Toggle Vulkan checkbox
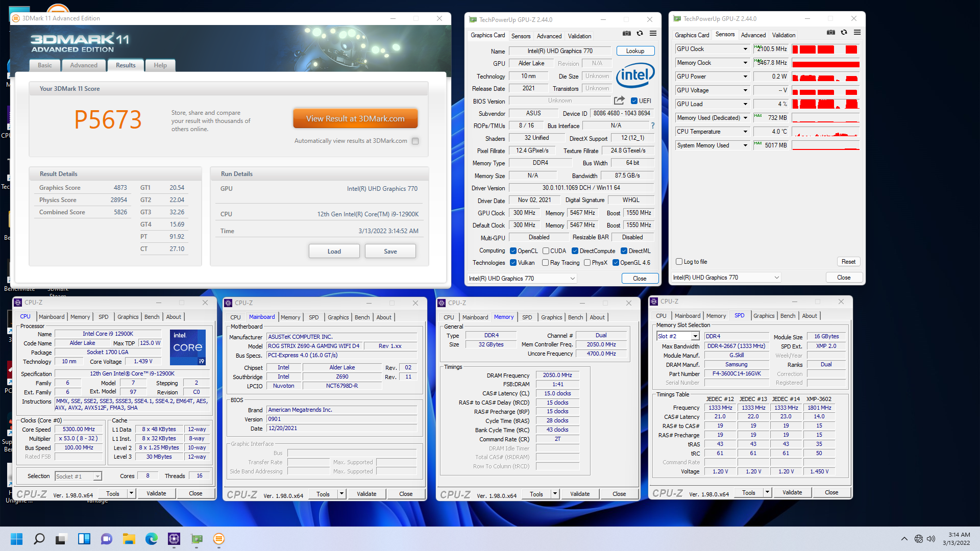Screen dimensions: 980x551 click(x=513, y=263)
